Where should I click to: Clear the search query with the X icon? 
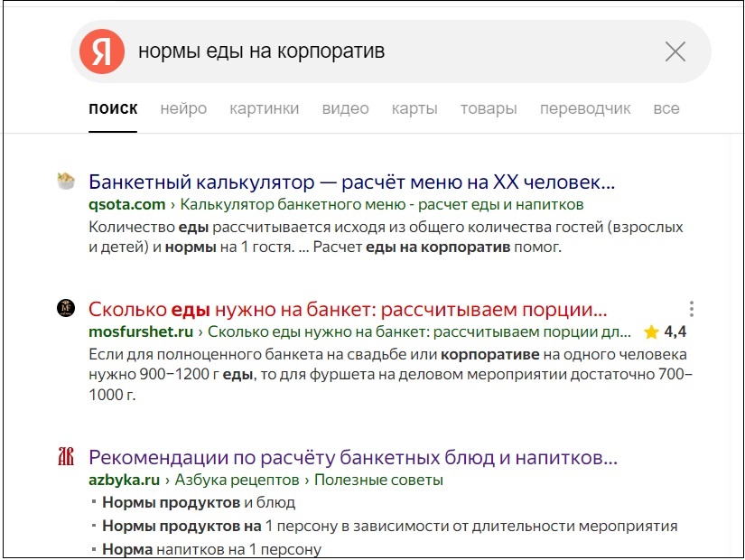[675, 51]
